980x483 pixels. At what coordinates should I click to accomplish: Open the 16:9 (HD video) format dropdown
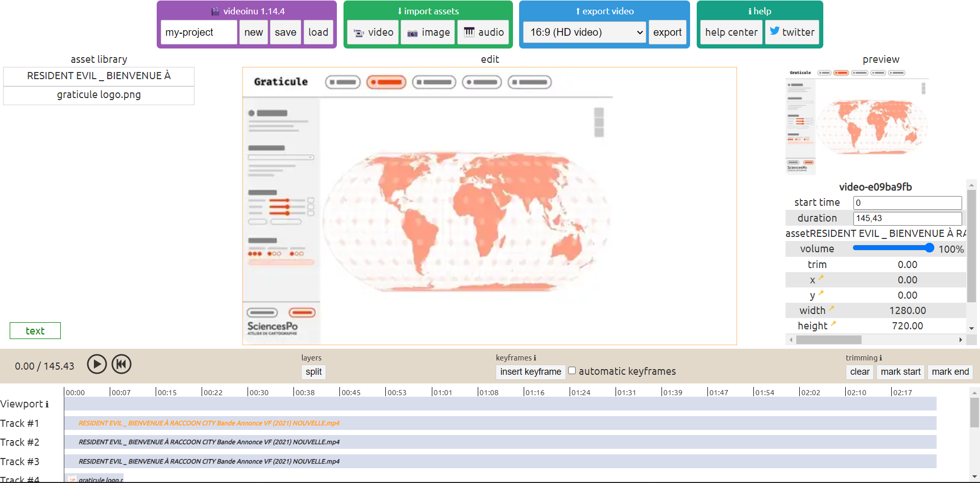[x=585, y=32]
